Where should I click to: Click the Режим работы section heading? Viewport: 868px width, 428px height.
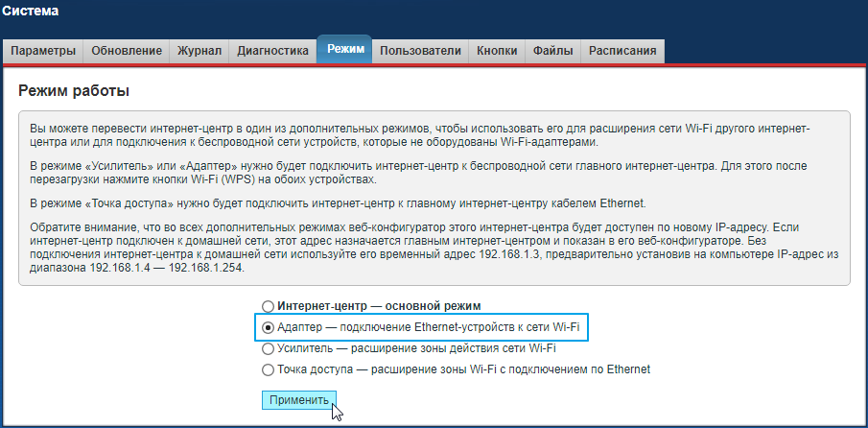(x=74, y=91)
